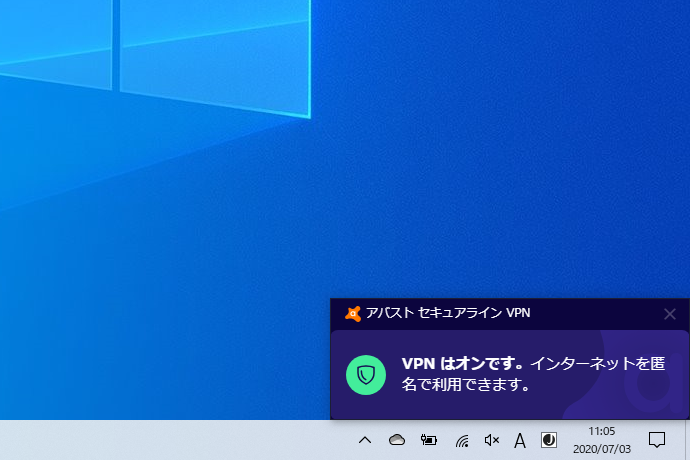This screenshot has height=460, width=690.
Task: Open the OneDrive cloud tray icon
Action: pyautogui.click(x=397, y=440)
